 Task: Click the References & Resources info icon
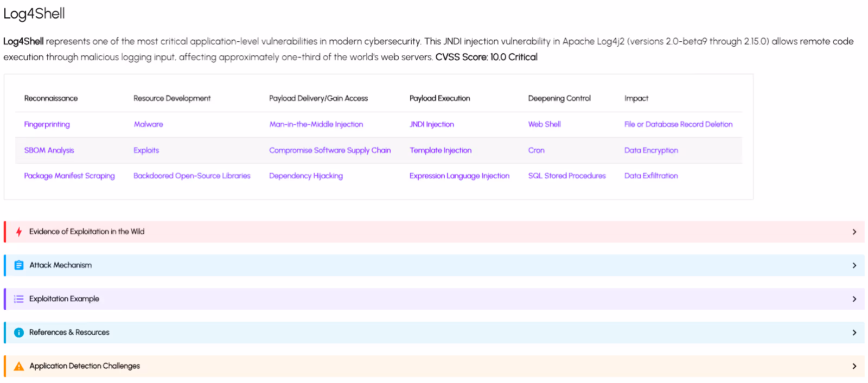19,333
